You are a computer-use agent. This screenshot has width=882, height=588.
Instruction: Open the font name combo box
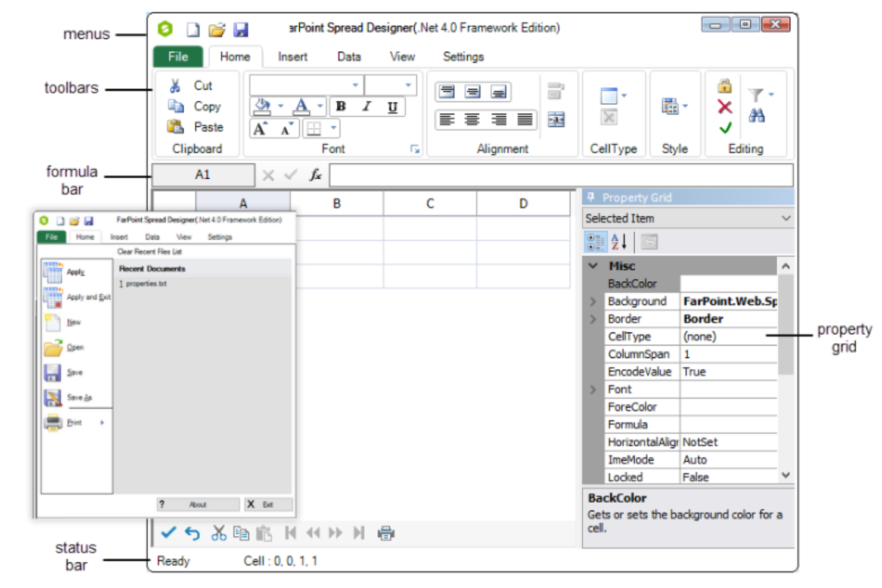pyautogui.click(x=306, y=85)
